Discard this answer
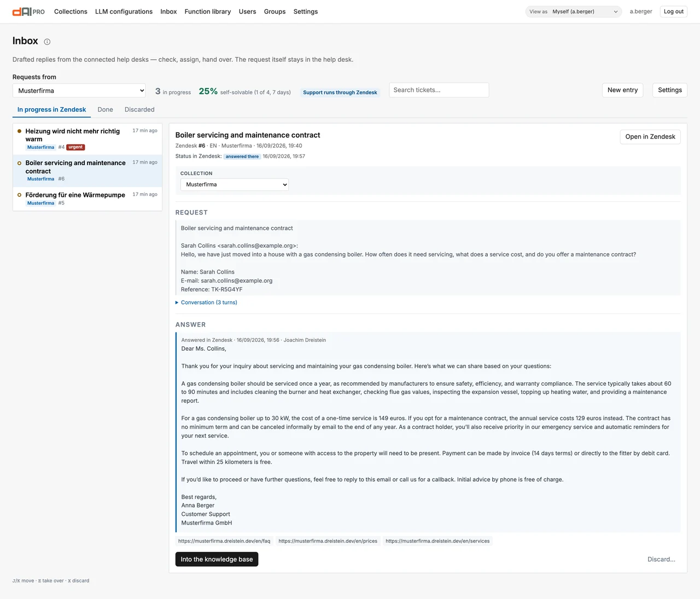The height and width of the screenshot is (599, 700). coord(661,559)
